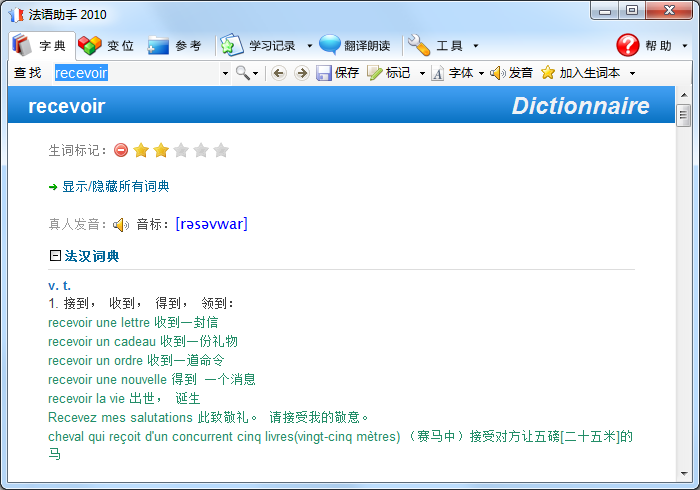
Task: Click the search field containing recevoir
Action: [137, 73]
